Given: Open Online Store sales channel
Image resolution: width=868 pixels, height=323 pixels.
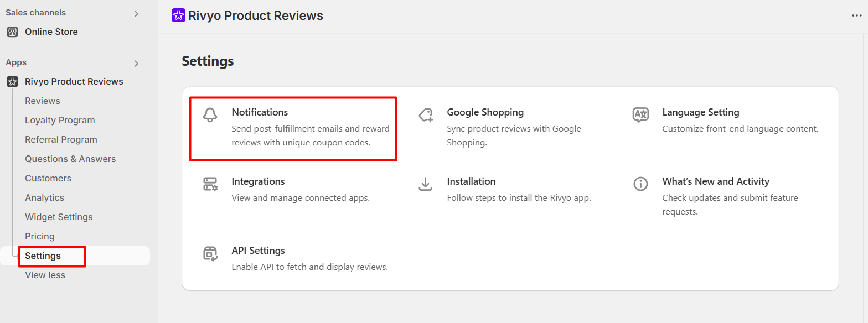Looking at the screenshot, I should pyautogui.click(x=51, y=32).
